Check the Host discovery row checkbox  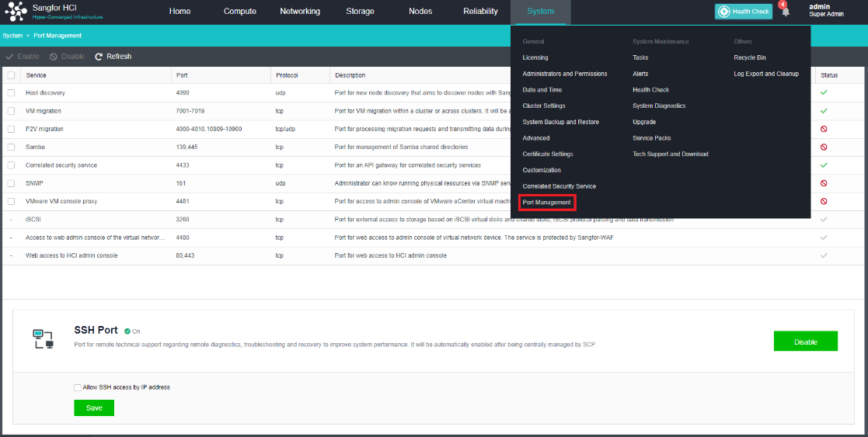11,92
